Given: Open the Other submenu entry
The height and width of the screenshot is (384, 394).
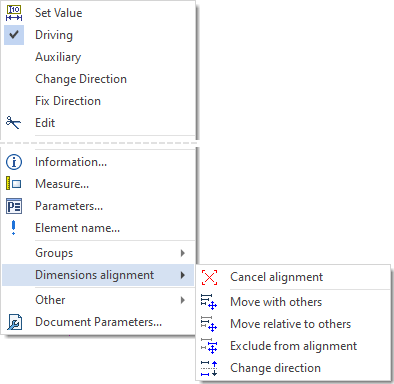Looking at the screenshot, I should [x=99, y=300].
